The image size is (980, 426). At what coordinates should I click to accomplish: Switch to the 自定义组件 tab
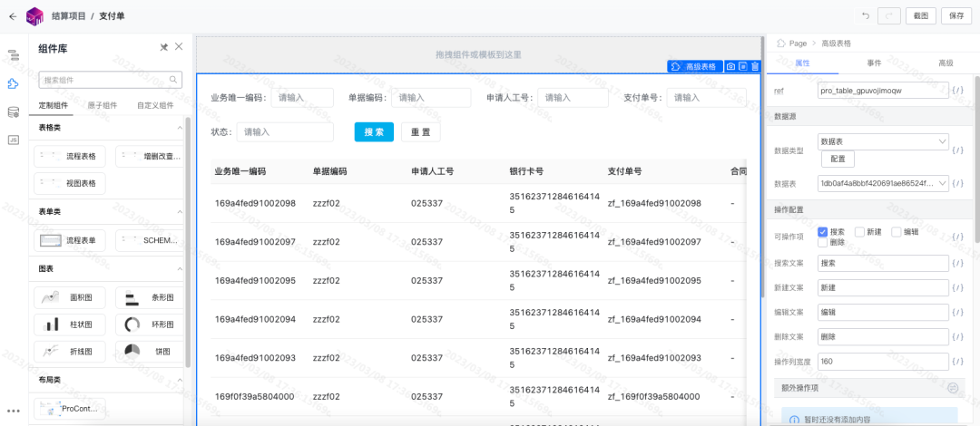[x=155, y=105]
